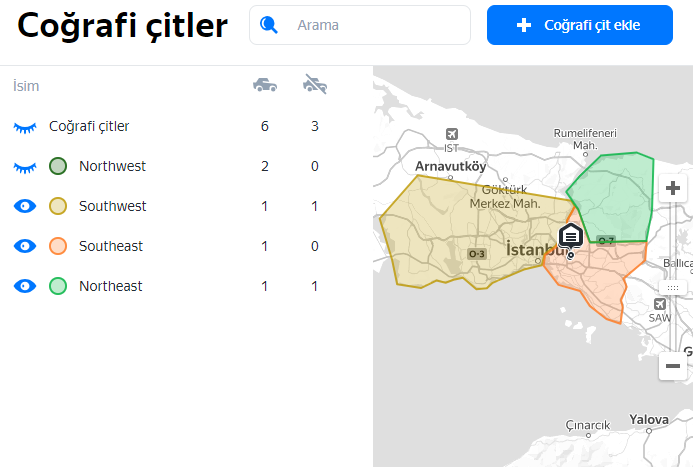Click the vehicles-inside column car icon

[x=265, y=86]
